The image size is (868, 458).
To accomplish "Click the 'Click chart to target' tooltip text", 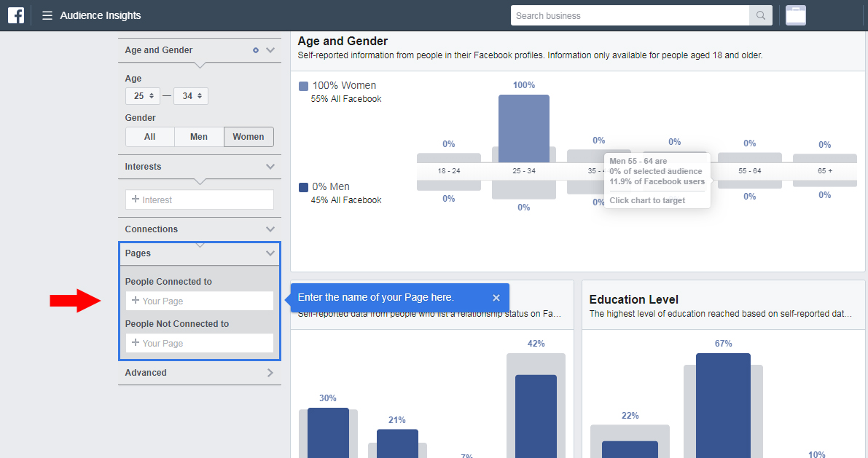I will tap(647, 200).
